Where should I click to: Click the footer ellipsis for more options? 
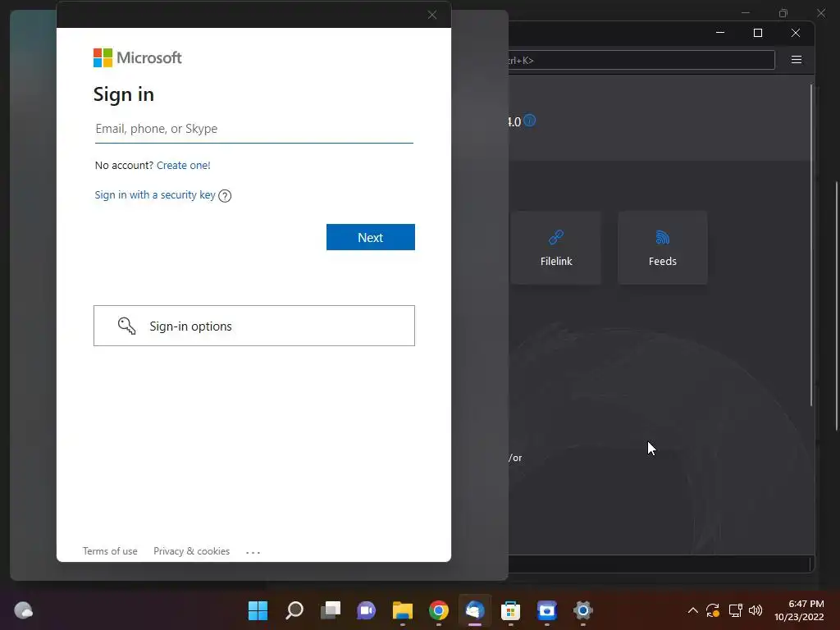253,552
